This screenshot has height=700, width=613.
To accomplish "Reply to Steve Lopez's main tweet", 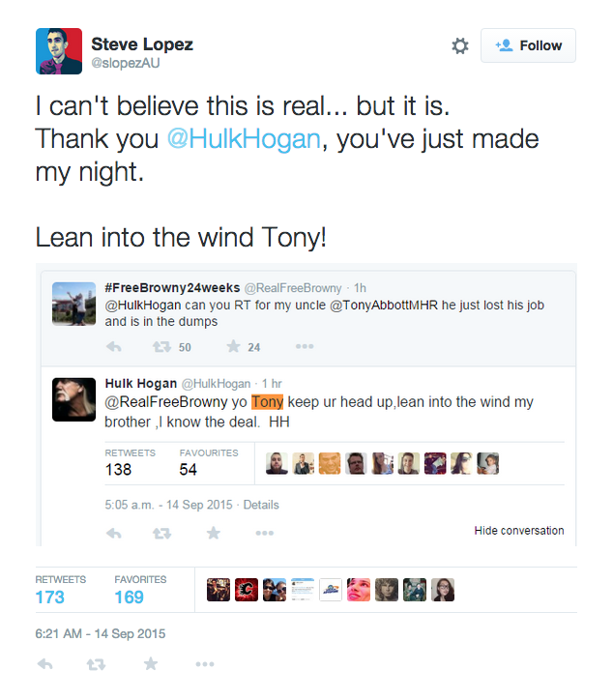I will (x=45, y=664).
